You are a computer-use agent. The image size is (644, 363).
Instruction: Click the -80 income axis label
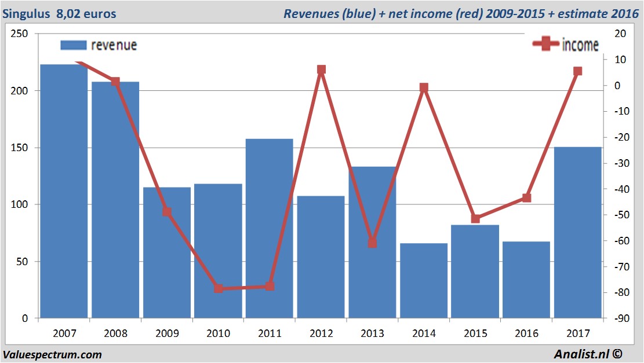click(622, 292)
